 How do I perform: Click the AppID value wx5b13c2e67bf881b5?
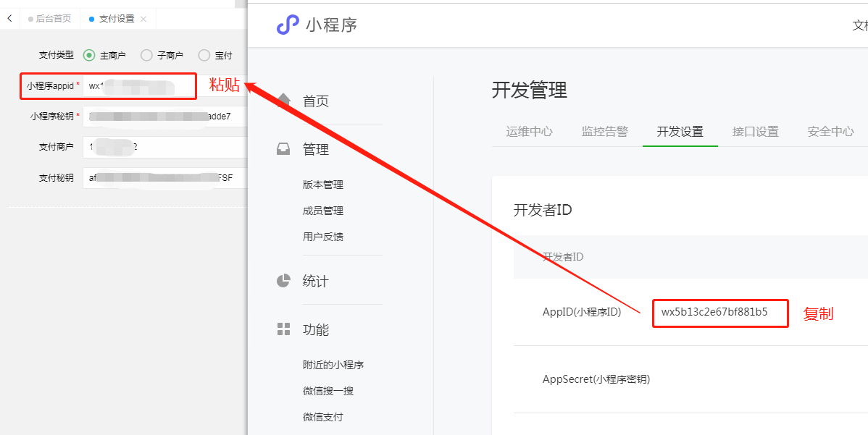tap(714, 312)
